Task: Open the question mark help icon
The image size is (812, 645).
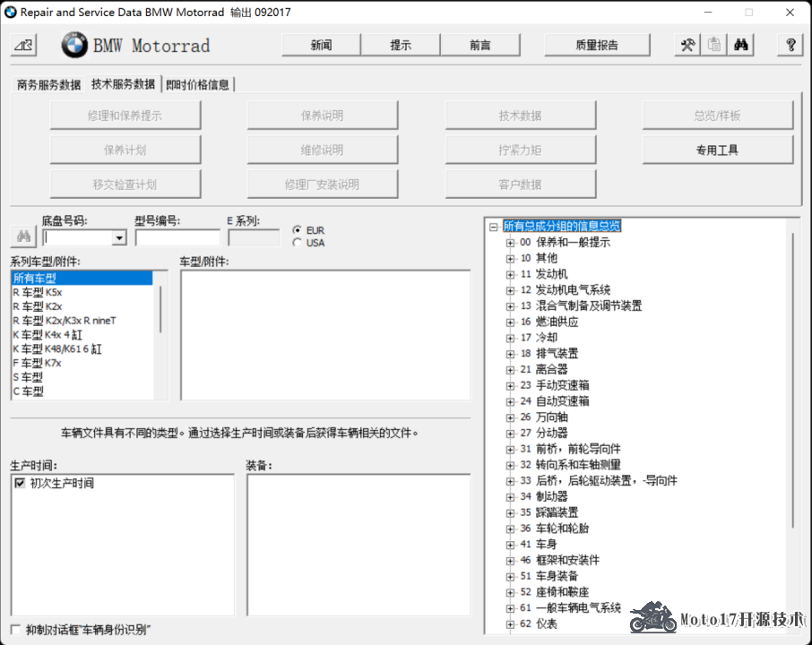Action: pyautogui.click(x=790, y=45)
